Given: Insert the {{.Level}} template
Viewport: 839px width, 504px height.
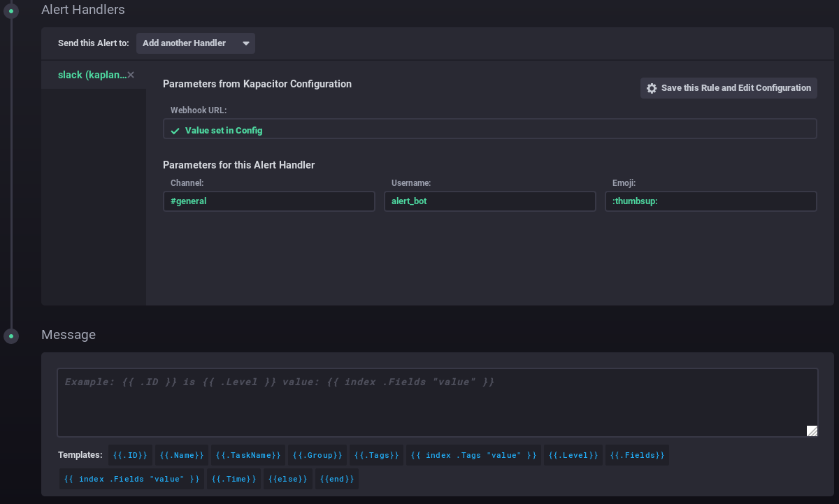Looking at the screenshot, I should [x=573, y=455].
